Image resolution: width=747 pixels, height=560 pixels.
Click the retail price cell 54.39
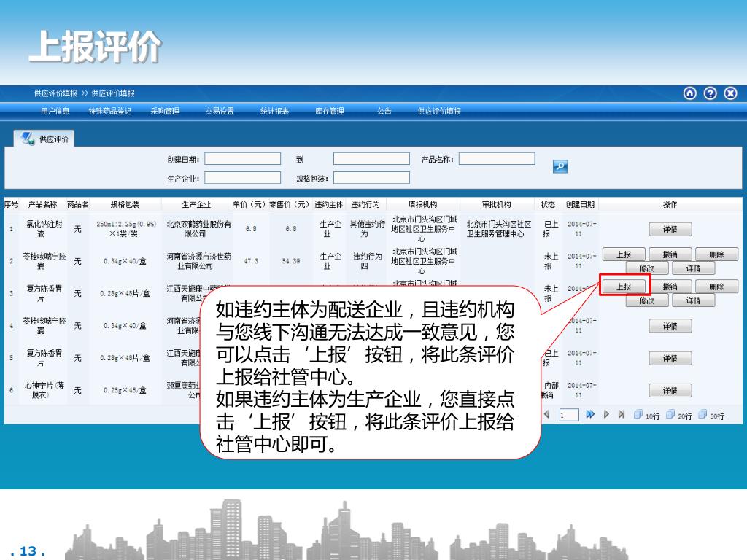pyautogui.click(x=290, y=261)
